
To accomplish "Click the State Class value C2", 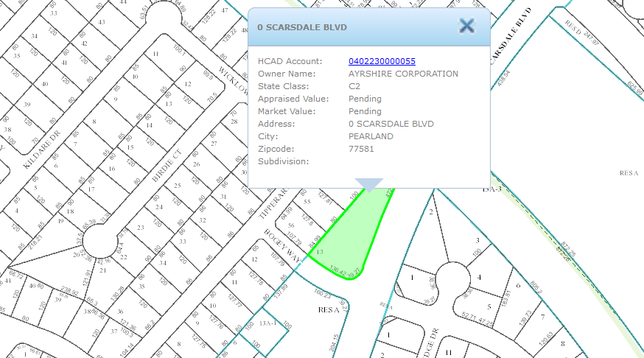I will [x=354, y=86].
